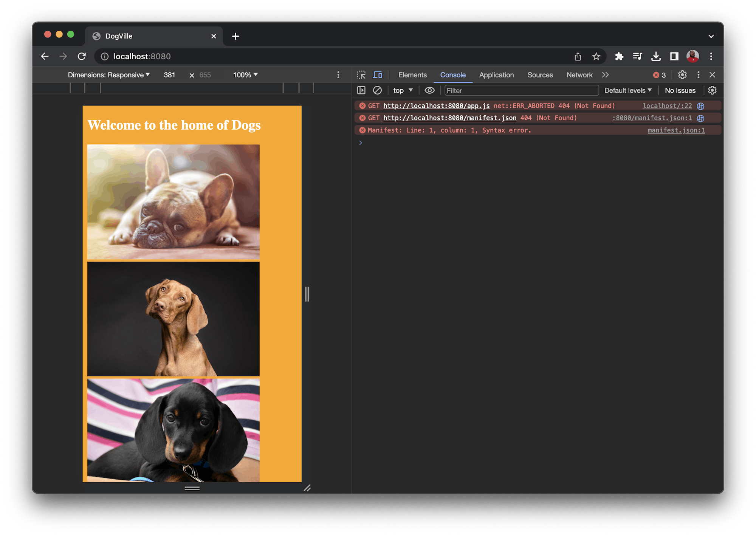The image size is (756, 536).
Task: Switch to the Network tab
Action: [x=579, y=75]
